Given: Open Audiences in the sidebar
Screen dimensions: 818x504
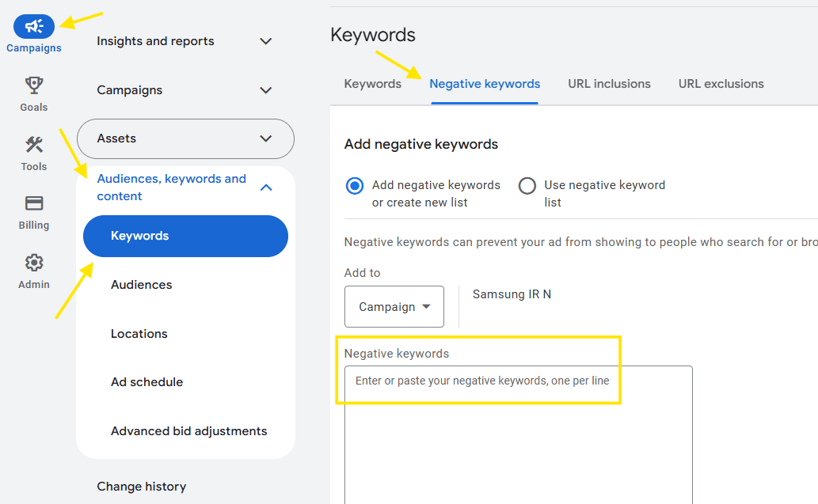Looking at the screenshot, I should click(x=142, y=285).
